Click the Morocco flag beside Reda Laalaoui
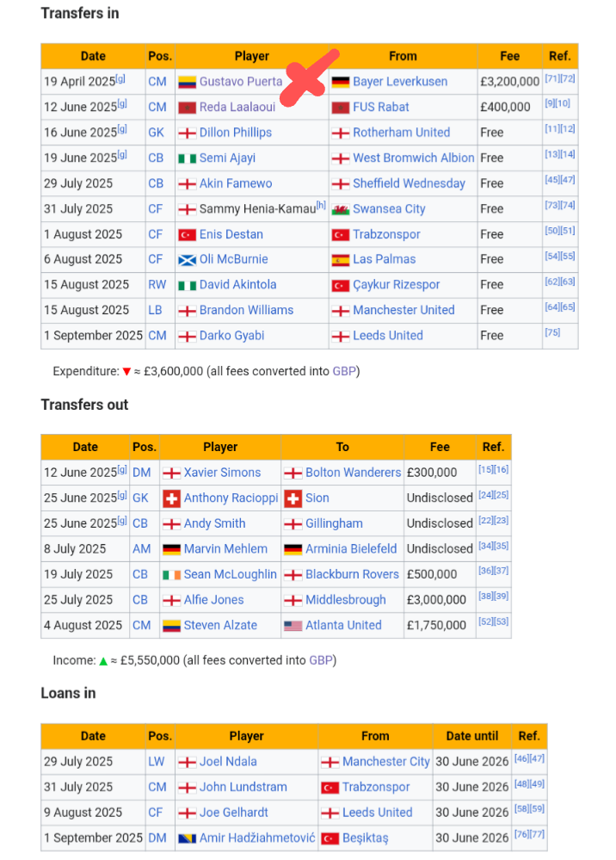The width and height of the screenshot is (616, 860). 187,108
